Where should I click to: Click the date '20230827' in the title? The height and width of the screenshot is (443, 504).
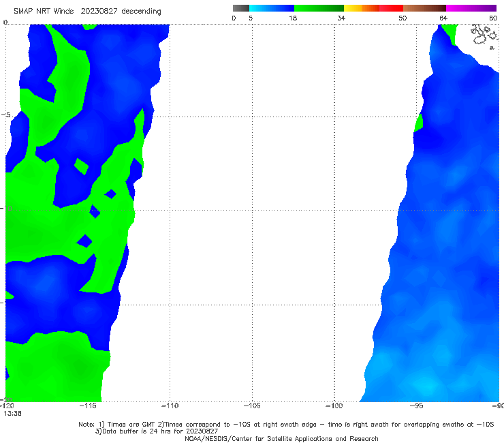99,12
